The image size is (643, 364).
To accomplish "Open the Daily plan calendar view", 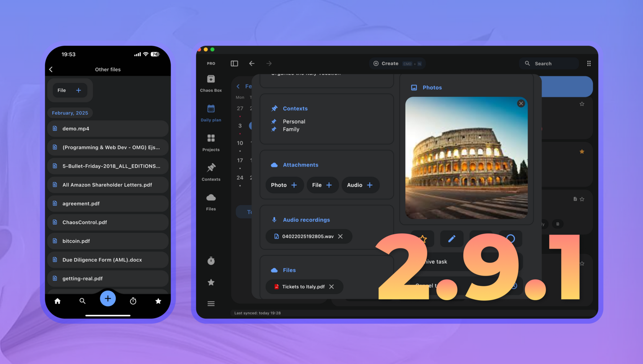I will (211, 113).
